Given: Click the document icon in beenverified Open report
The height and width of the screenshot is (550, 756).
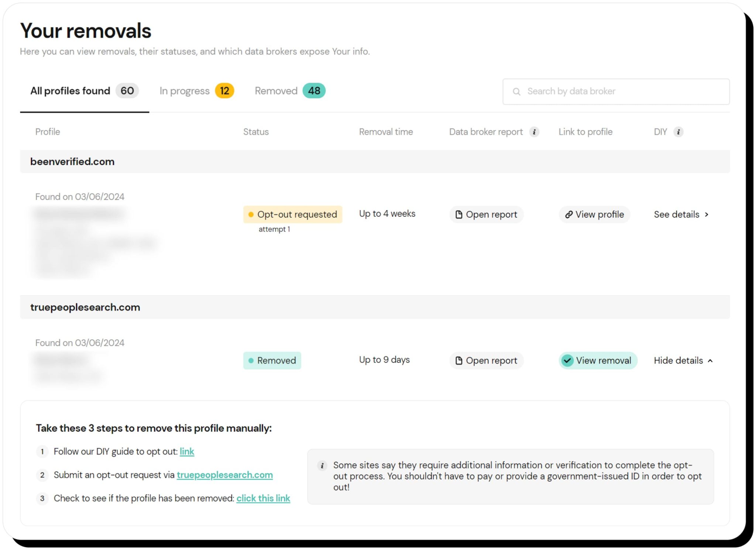Looking at the screenshot, I should 458,214.
